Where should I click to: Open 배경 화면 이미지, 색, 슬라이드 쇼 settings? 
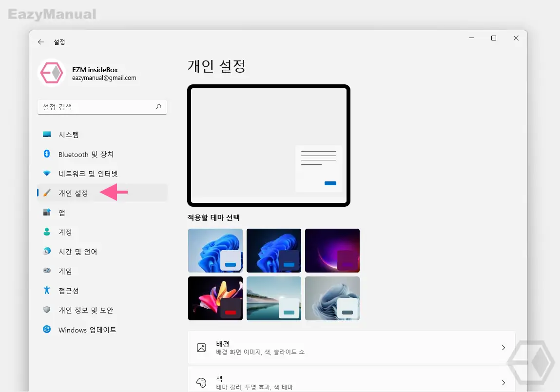pyautogui.click(x=351, y=347)
